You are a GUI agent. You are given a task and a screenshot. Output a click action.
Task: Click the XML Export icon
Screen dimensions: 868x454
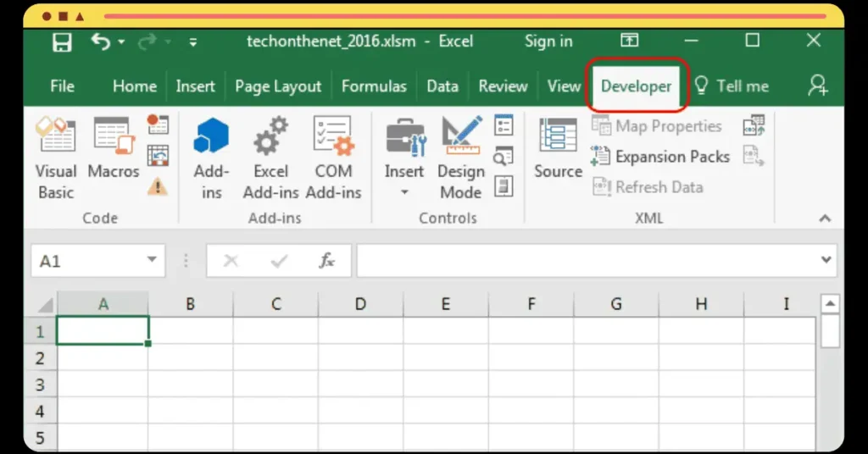[754, 156]
